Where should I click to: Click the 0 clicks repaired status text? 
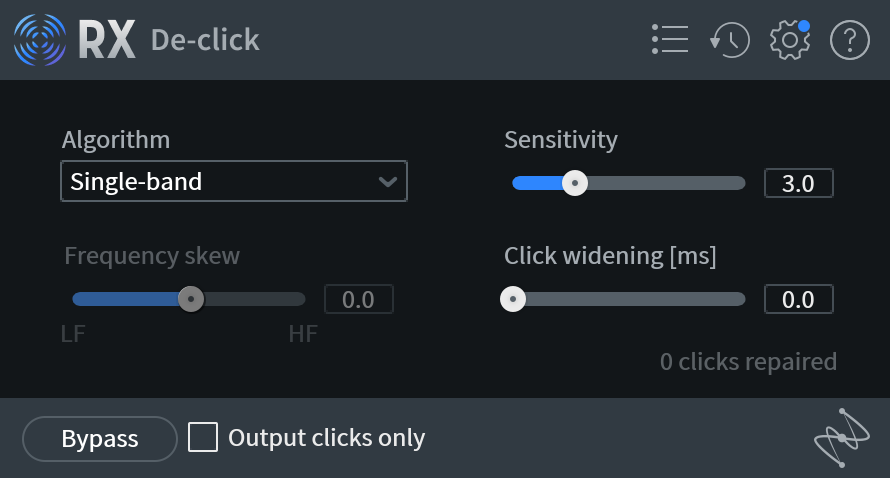748,362
